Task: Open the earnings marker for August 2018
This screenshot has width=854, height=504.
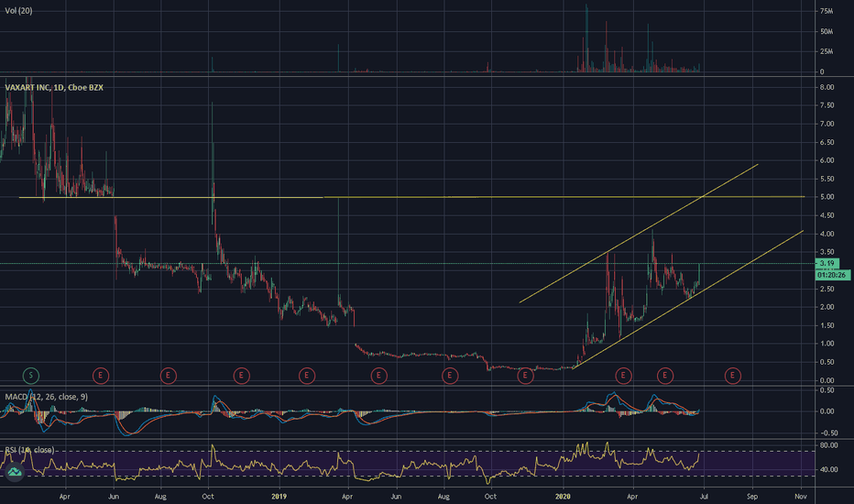Action: 169,376
